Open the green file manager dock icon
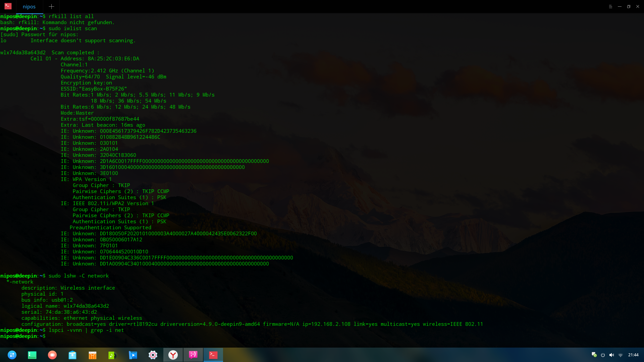 click(32, 355)
